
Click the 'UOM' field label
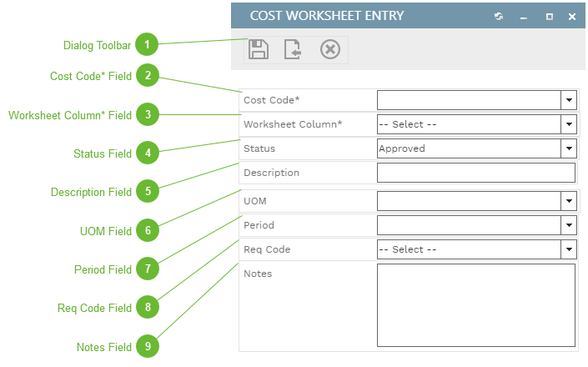click(x=255, y=201)
